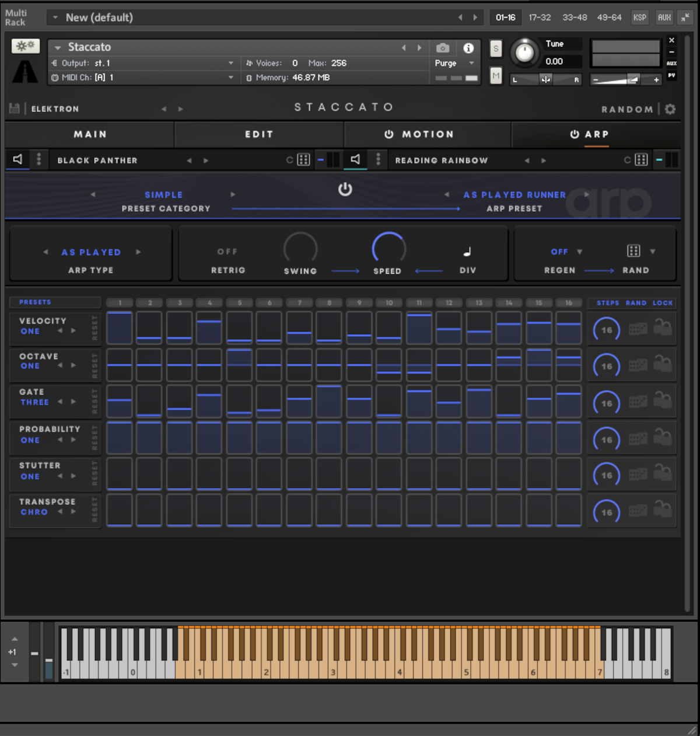The image size is (700, 736).
Task: Click the C icon on Black Panther layer
Action: pos(289,160)
